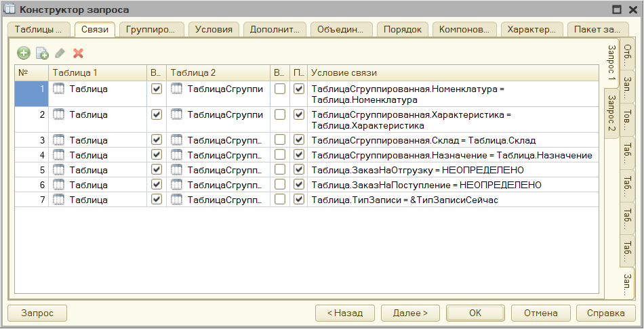
Task: Uncheck Table 1 'all' checkbox in row 1
Action: pos(157,89)
